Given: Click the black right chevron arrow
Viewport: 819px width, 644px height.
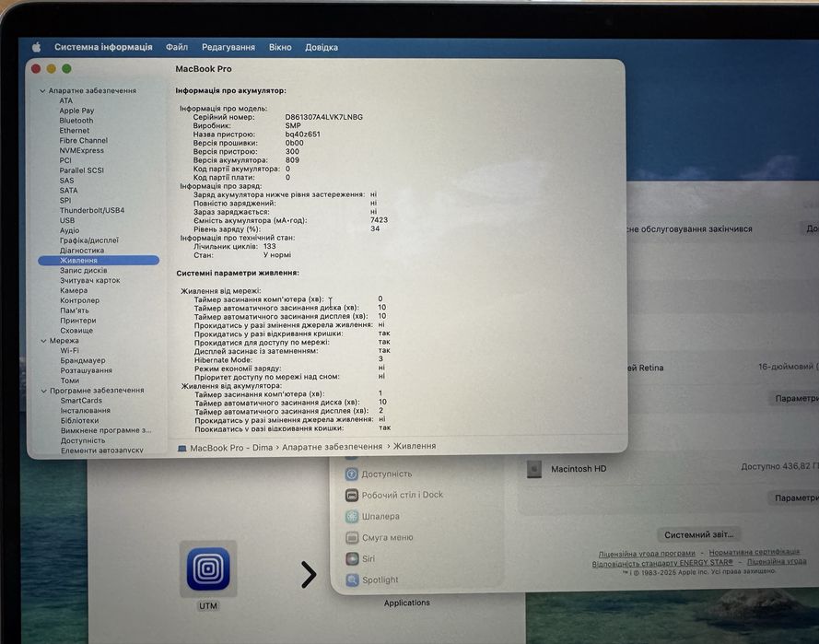Looking at the screenshot, I should (x=310, y=575).
